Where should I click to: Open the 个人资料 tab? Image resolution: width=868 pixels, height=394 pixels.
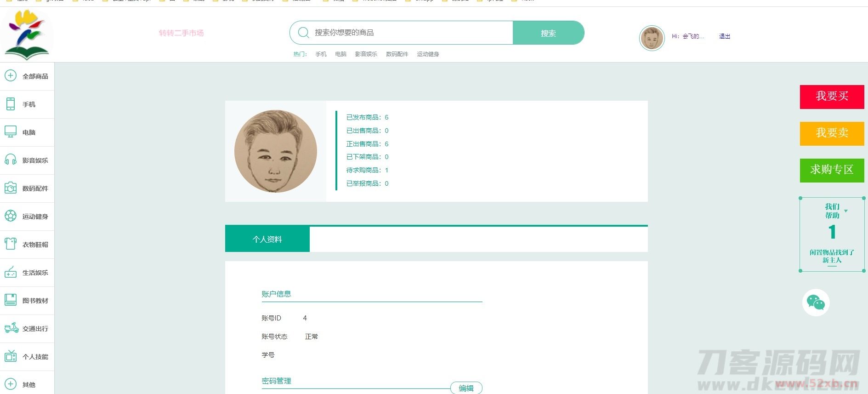pos(267,239)
